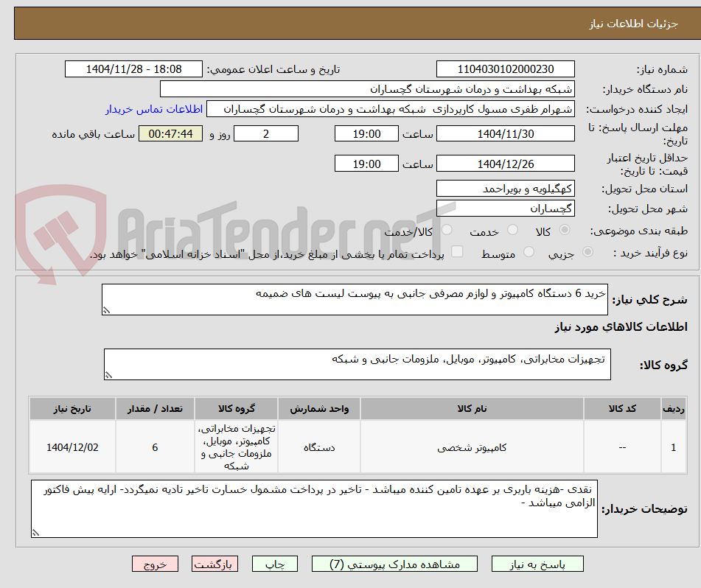Click the need date cell 1404/12/02
Viewport: 701px width, 588px height.
pyautogui.click(x=72, y=447)
